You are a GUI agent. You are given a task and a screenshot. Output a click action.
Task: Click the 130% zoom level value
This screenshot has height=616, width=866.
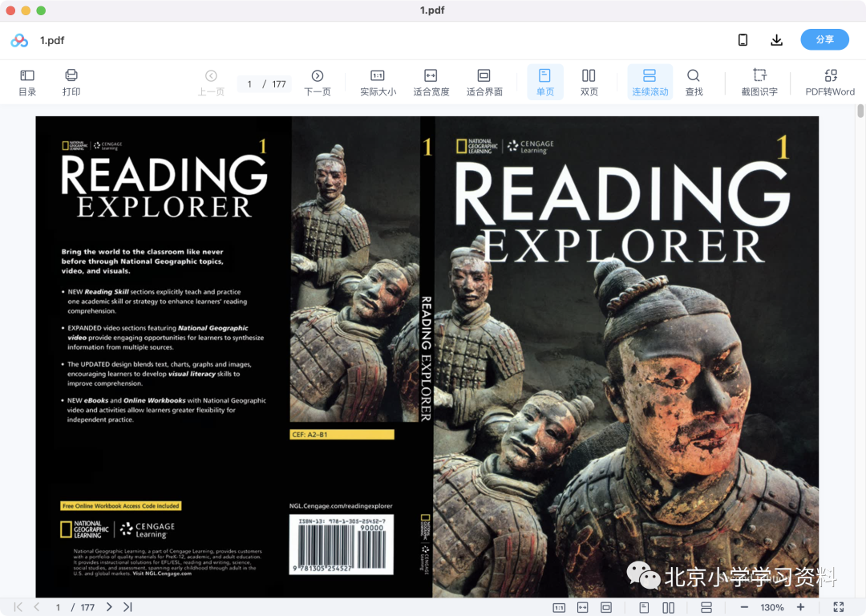(771, 608)
